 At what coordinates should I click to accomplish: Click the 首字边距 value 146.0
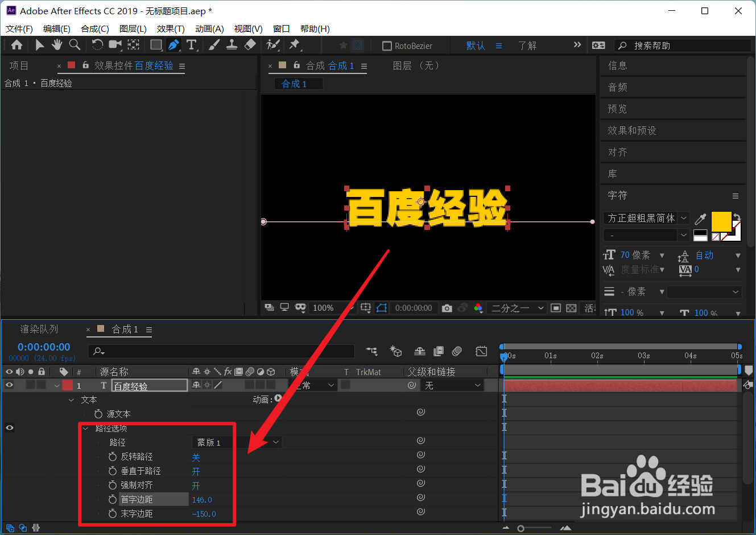pos(202,500)
